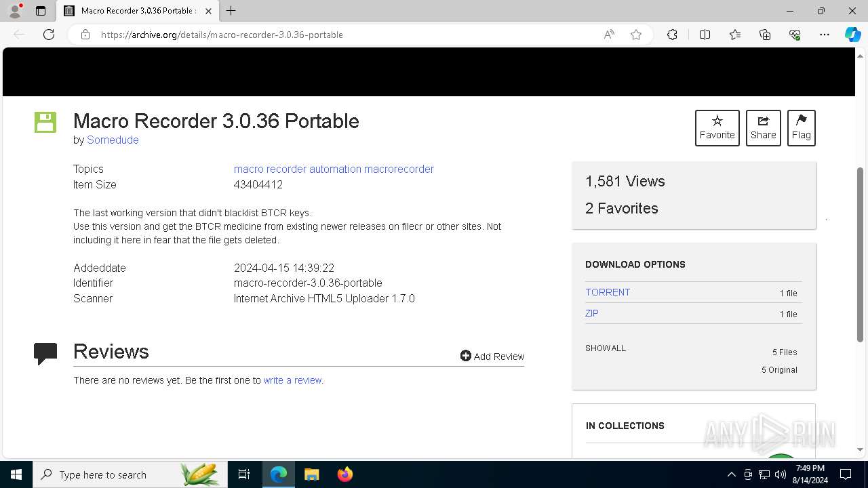Viewport: 868px width, 488px height.
Task: Open a new browser tab
Action: coord(231,11)
